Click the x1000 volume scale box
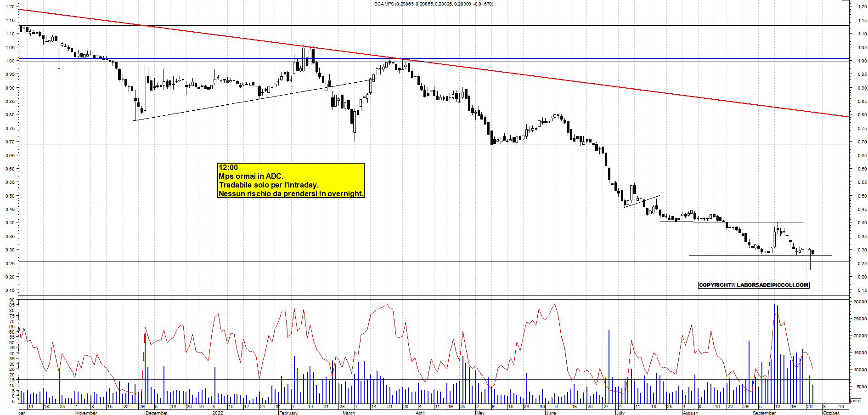 point(856,401)
